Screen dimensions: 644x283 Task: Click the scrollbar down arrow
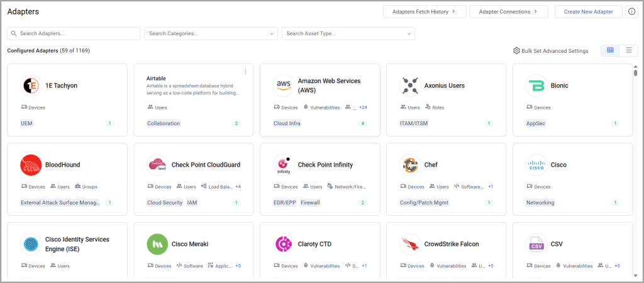click(x=635, y=275)
